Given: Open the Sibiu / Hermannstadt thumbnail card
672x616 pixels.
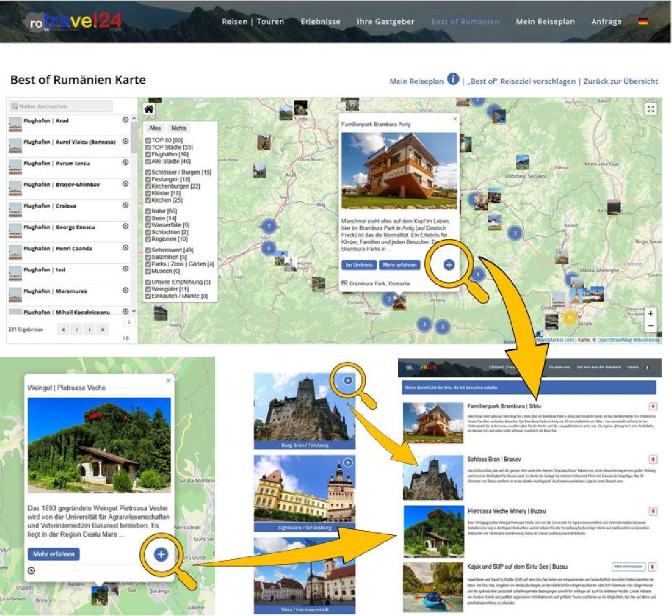Looking at the screenshot, I should click(x=305, y=575).
